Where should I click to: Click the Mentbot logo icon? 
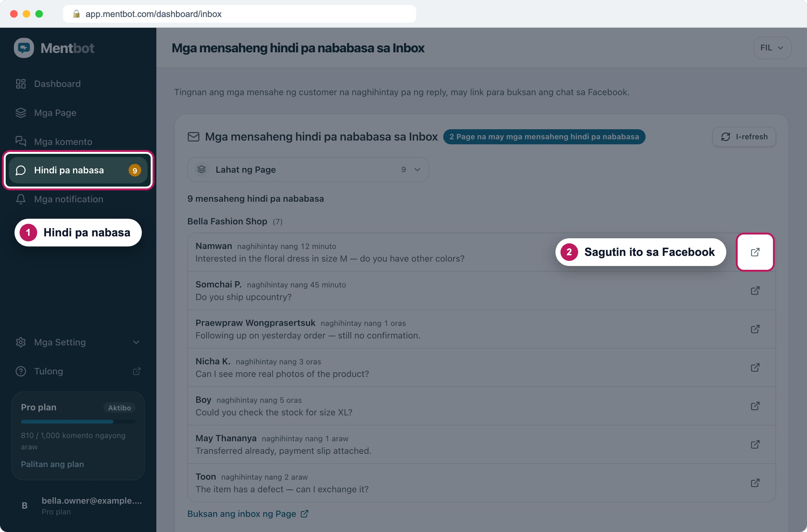pos(24,48)
